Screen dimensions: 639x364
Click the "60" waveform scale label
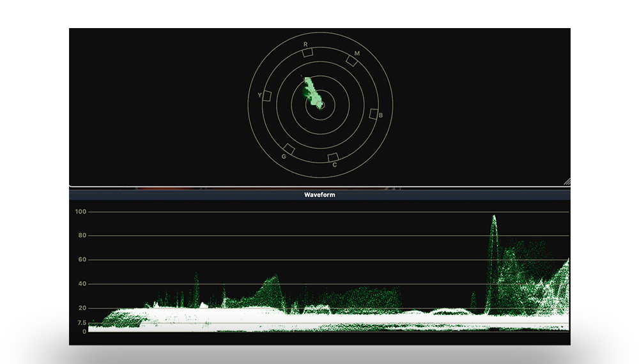[82, 259]
